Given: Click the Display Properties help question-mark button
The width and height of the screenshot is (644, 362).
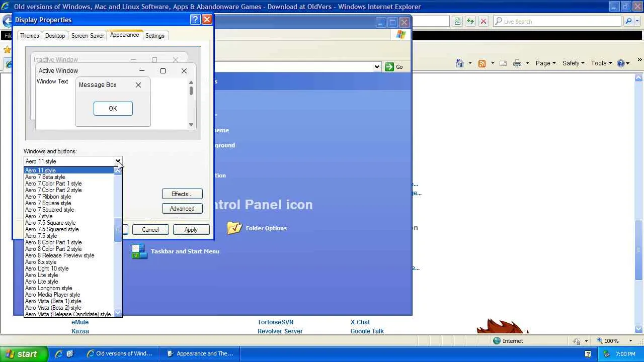Looking at the screenshot, I should 195,20.
